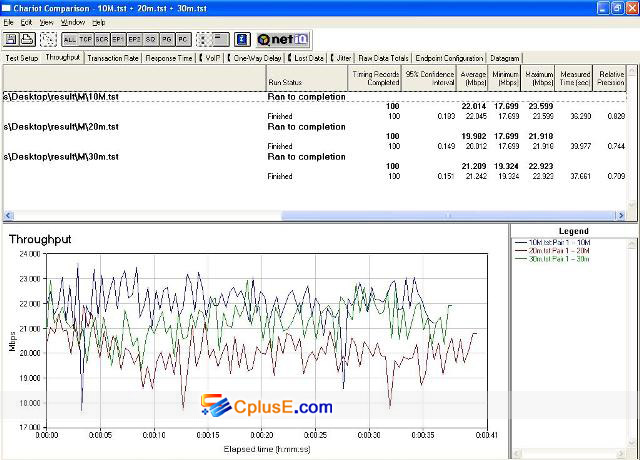Viewport: 640px width, 460px height.
Task: Click the results table horizontal scrollbar thumb
Action: (448, 215)
